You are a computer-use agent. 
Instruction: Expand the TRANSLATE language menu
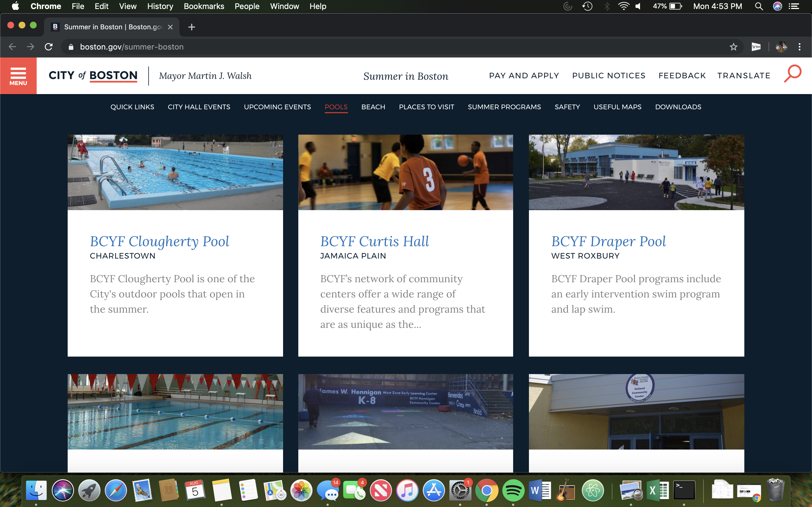point(743,76)
